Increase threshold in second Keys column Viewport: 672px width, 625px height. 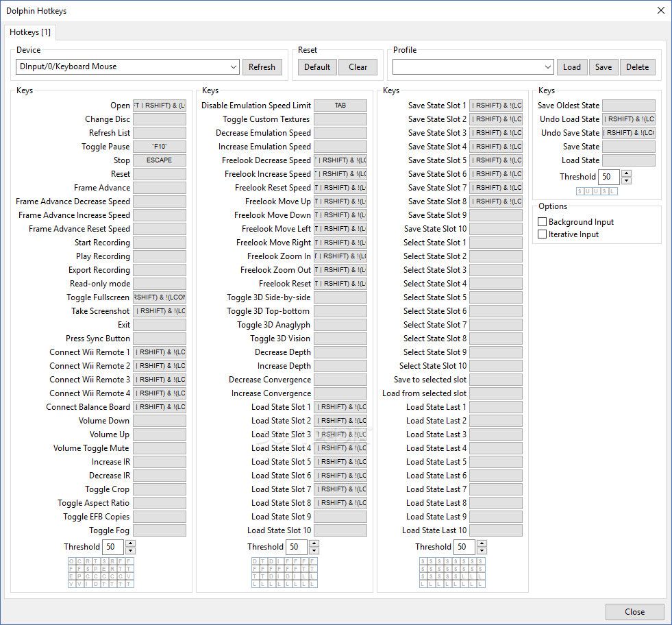pos(314,543)
